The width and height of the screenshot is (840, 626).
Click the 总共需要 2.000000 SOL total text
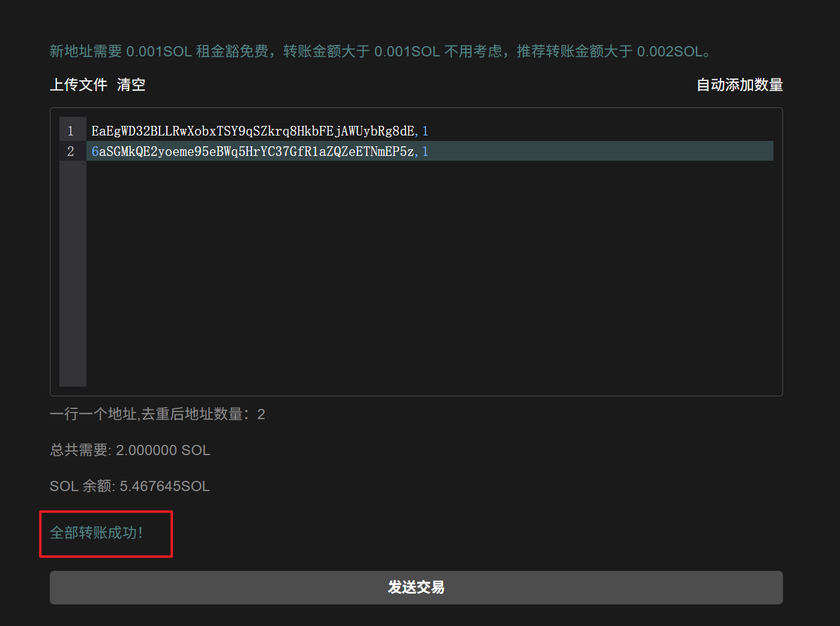(130, 450)
